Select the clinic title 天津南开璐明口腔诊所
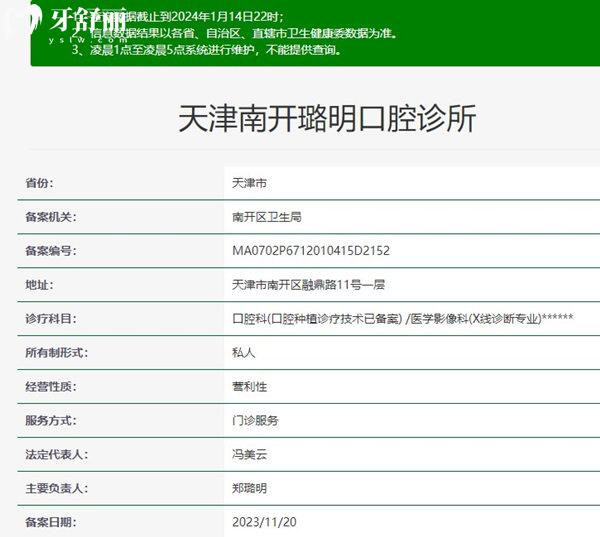This screenshot has height=537, width=600. coord(327,118)
